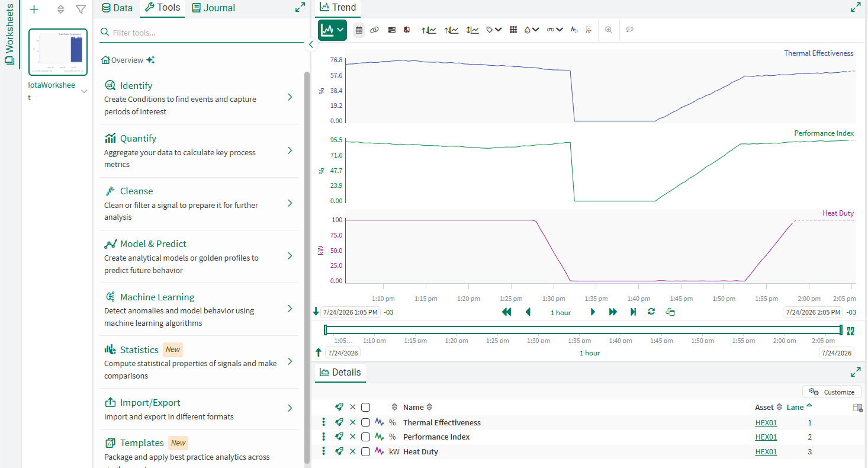868x468 pixels.
Task: Click the dimming toolbar icon
Action: pos(407,30)
